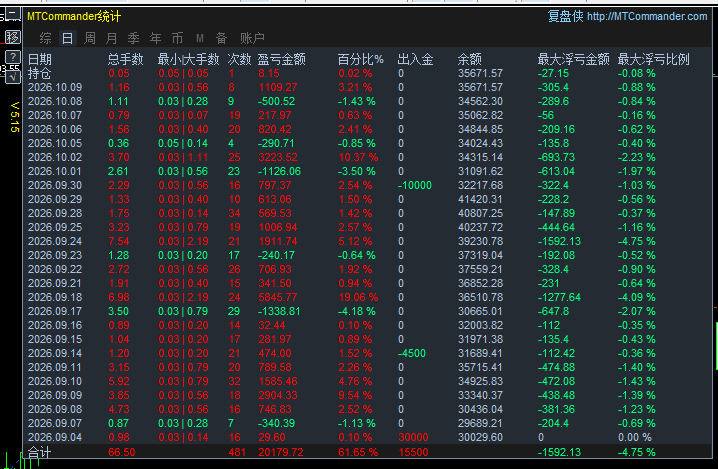Click the 66.50 total lots sum
The image size is (718, 469).
click(122, 452)
